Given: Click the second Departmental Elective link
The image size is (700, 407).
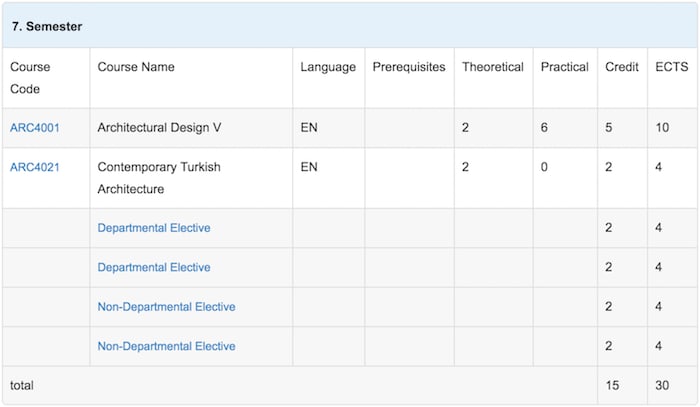Looking at the screenshot, I should (154, 267).
